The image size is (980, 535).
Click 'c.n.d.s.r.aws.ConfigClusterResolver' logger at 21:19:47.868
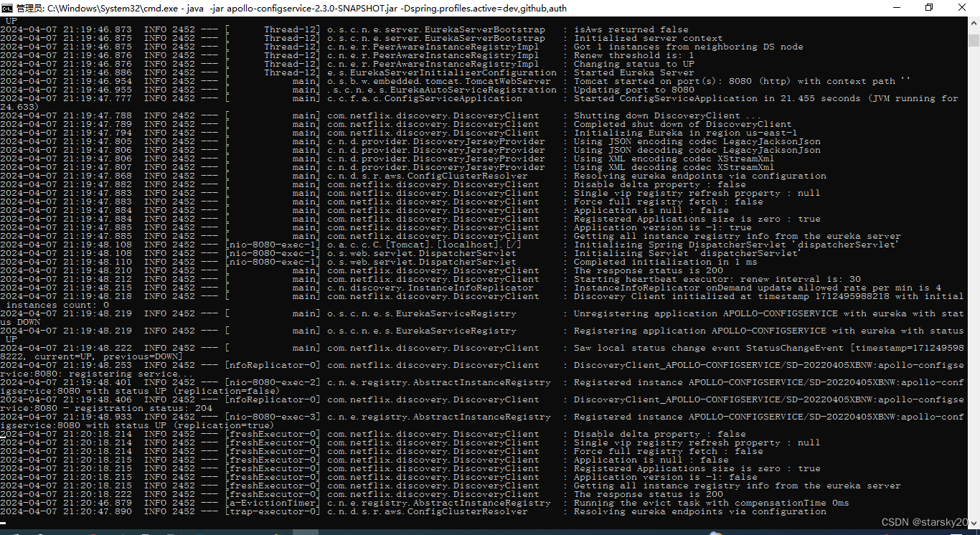click(x=428, y=176)
